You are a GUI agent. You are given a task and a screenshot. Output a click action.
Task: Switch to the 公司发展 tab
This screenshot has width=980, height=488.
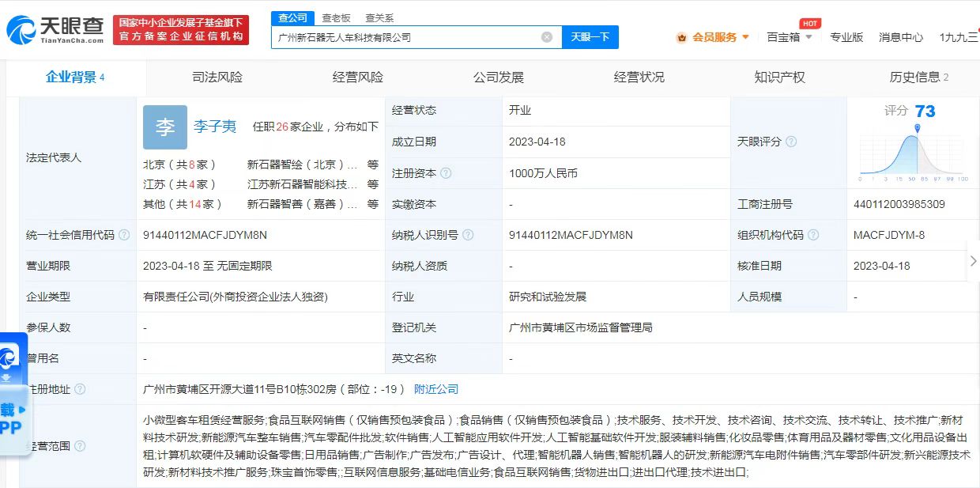(499, 78)
